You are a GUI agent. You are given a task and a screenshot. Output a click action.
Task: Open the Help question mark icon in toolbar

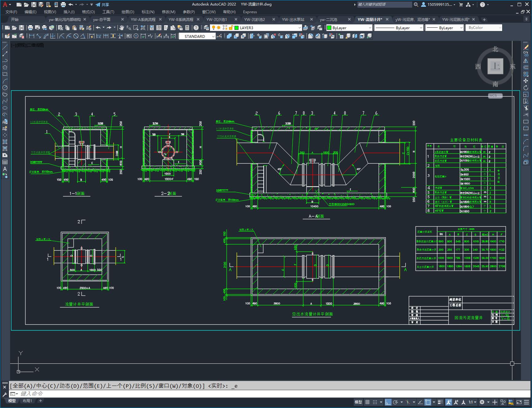196,28
